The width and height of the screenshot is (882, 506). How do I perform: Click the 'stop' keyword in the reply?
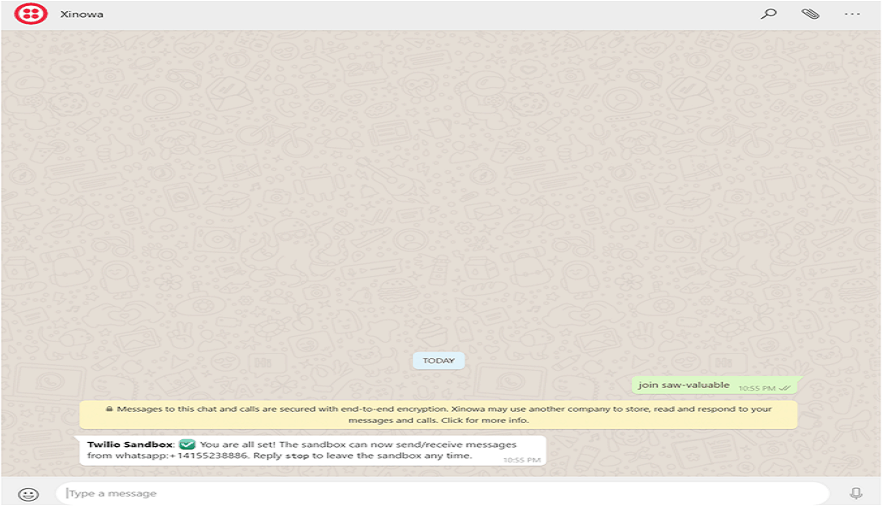click(x=297, y=456)
